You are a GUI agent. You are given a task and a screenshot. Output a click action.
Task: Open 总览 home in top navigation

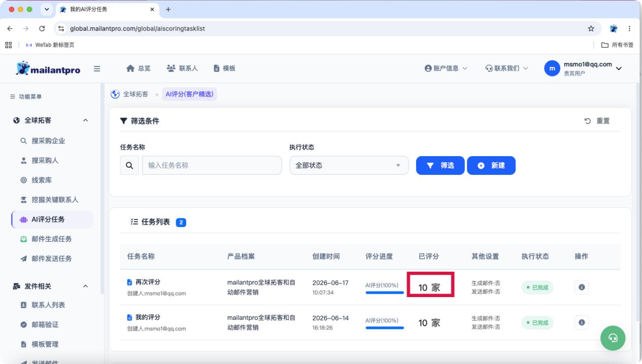pos(139,68)
